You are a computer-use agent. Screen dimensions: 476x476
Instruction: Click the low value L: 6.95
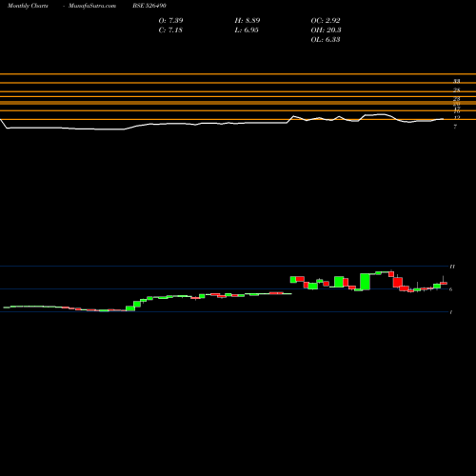pos(247,30)
